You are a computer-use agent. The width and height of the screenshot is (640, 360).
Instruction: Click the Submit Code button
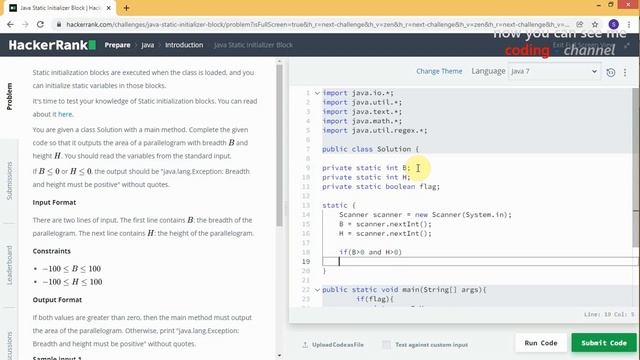tap(604, 343)
